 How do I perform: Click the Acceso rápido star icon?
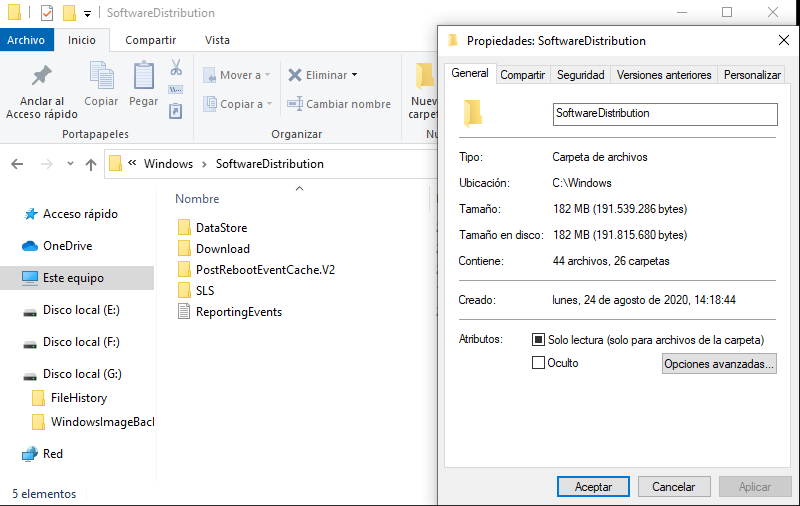click(31, 214)
